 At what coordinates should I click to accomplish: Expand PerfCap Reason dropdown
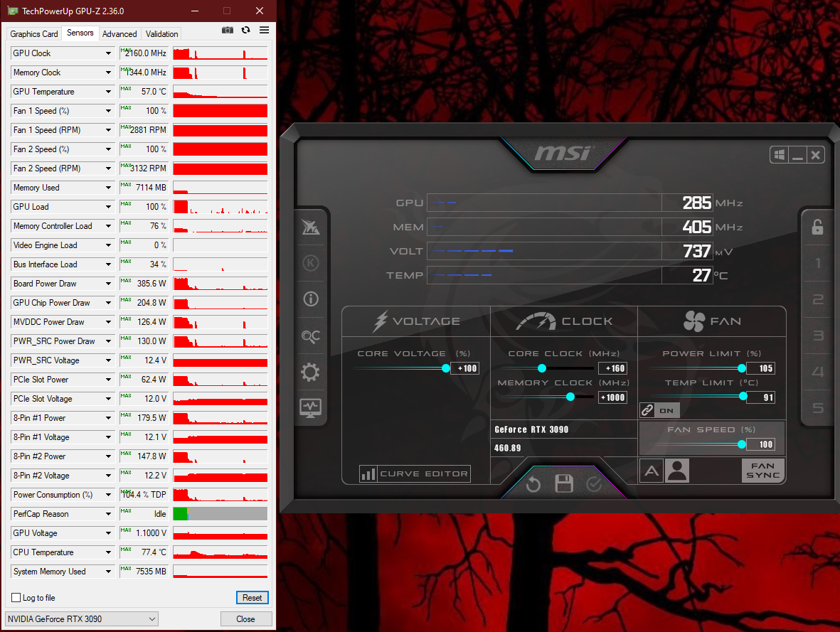(108, 514)
